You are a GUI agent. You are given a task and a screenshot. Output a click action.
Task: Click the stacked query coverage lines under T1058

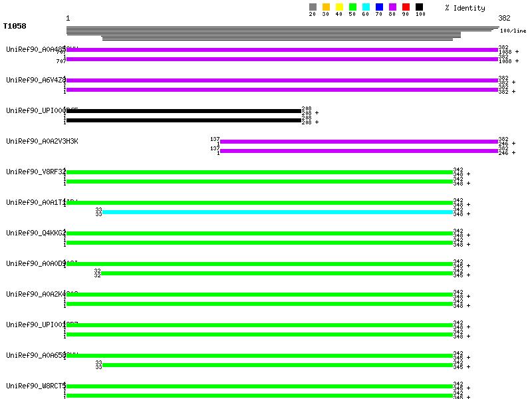[279, 33]
